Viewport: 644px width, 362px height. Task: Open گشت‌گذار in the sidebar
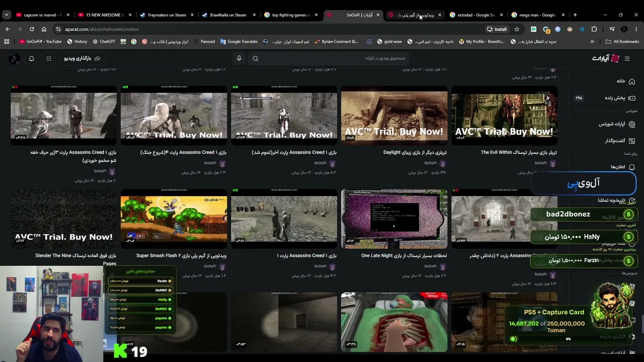pos(619,141)
